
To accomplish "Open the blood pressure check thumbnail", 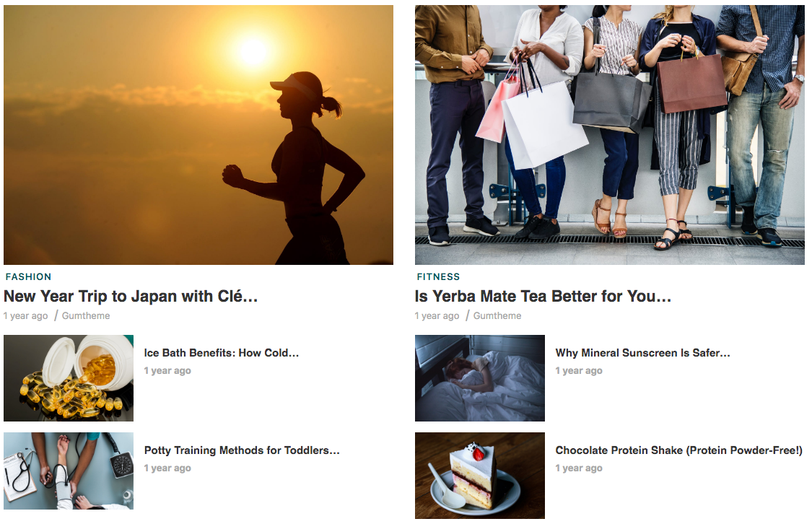I will (69, 471).
